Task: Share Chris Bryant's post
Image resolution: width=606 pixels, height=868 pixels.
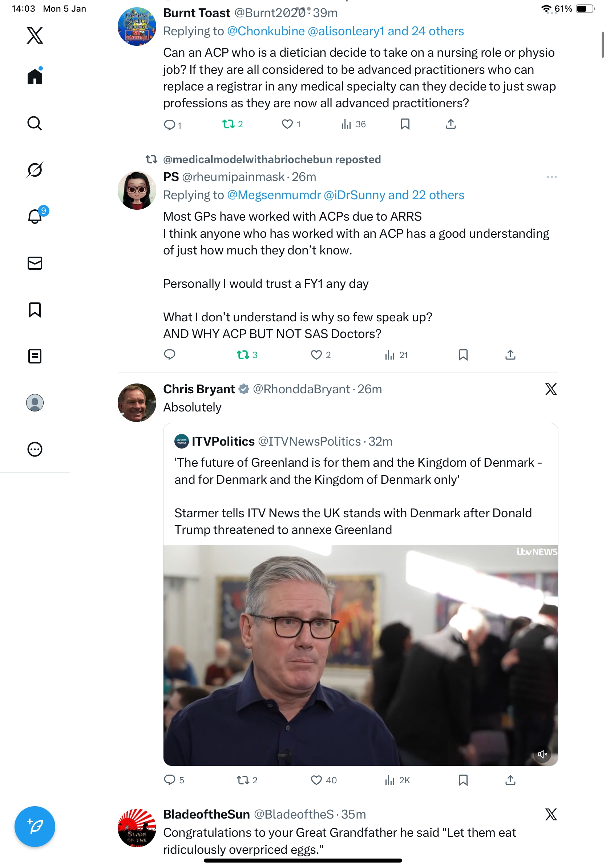Action: [510, 780]
